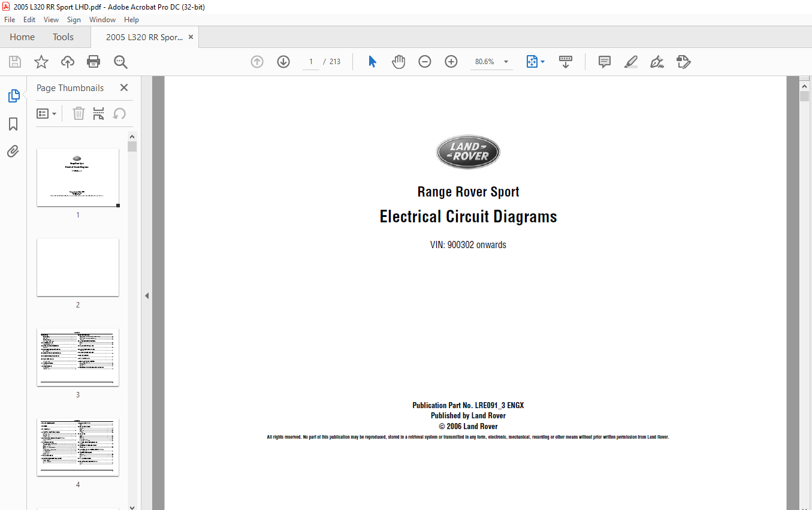Click the Save file icon
This screenshot has height=510, width=812.
coord(15,62)
